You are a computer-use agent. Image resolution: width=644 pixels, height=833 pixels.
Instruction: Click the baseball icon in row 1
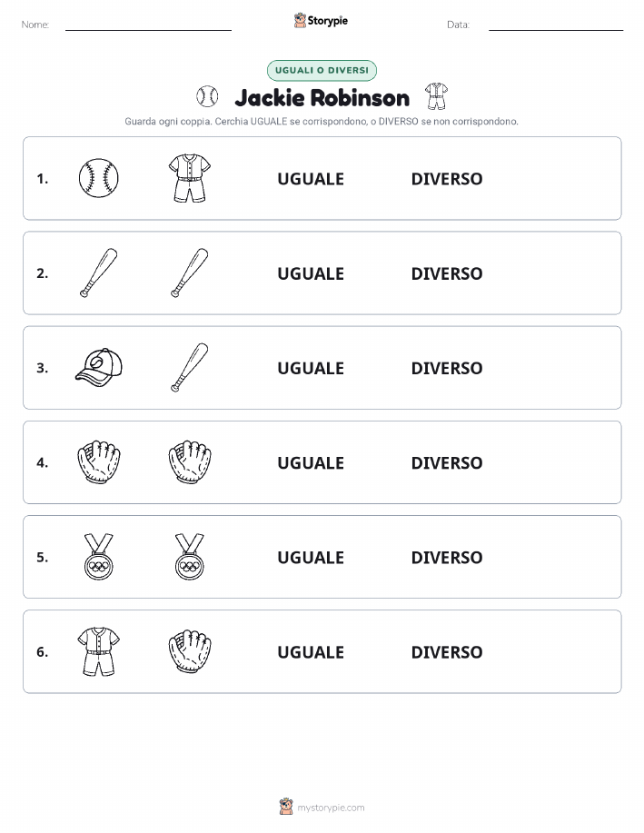tap(98, 178)
